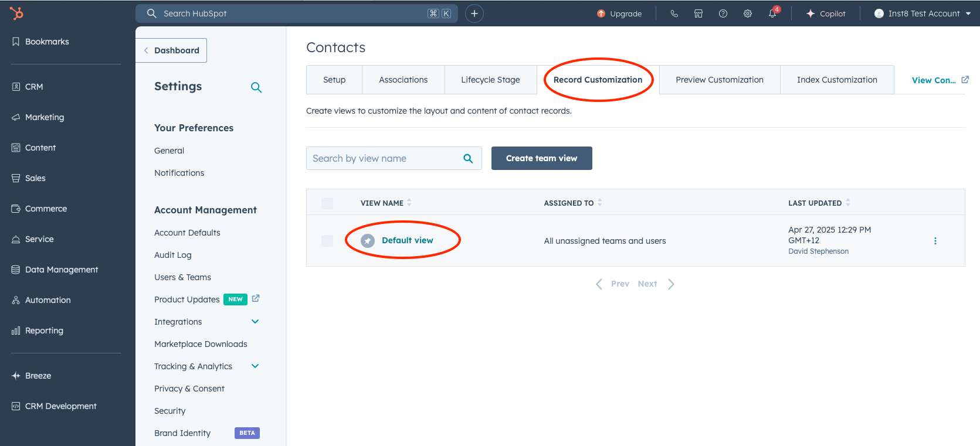Open the help question mark icon
This screenshot has width=980, height=446.
pos(723,13)
